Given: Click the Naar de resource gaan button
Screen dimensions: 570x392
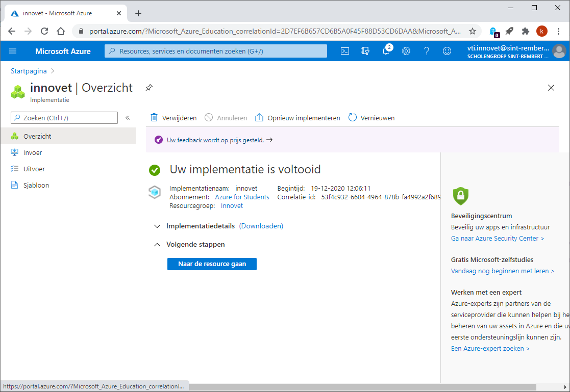Looking at the screenshot, I should (x=212, y=264).
